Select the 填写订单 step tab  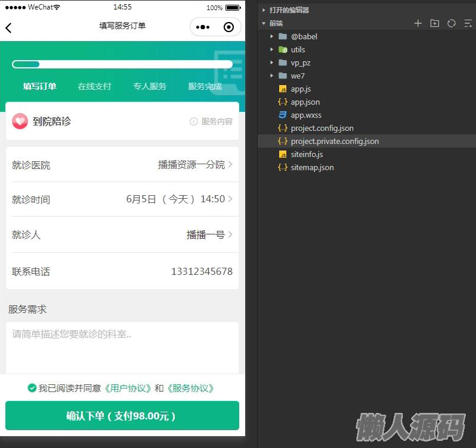[40, 86]
